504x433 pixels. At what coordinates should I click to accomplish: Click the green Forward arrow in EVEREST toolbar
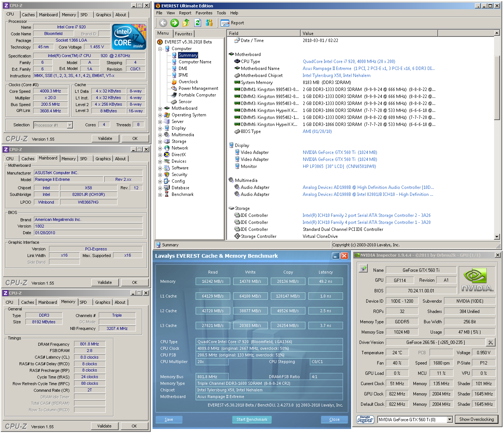(x=175, y=23)
